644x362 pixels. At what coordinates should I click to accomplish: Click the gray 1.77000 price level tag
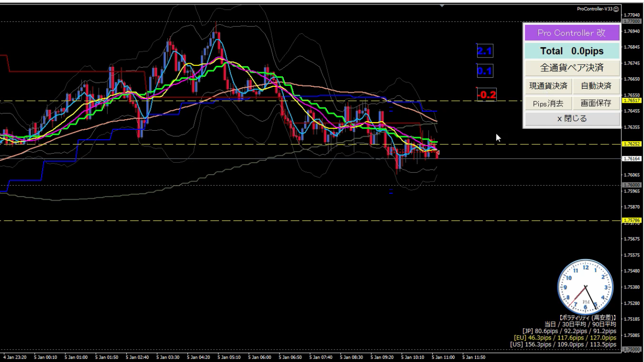[632, 21]
